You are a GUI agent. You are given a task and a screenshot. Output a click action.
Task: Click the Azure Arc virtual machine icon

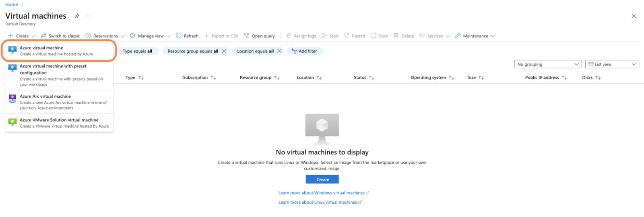(x=12, y=98)
